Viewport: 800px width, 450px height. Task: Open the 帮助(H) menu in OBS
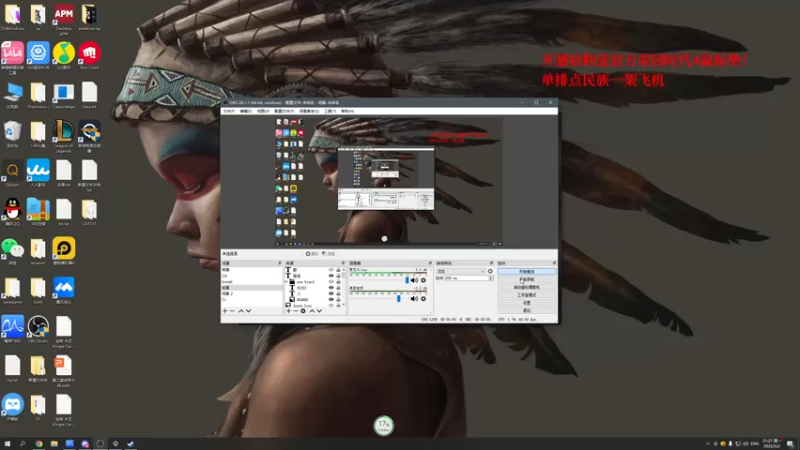click(x=347, y=111)
